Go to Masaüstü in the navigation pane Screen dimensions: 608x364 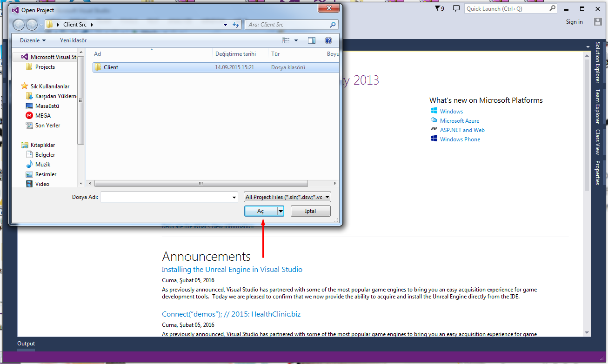[42, 106]
